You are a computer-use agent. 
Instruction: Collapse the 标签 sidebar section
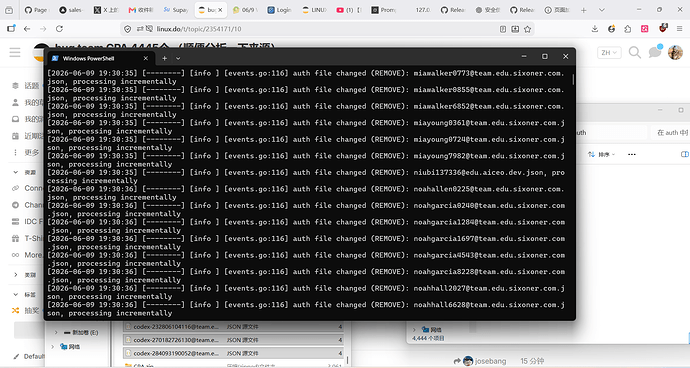point(15,294)
